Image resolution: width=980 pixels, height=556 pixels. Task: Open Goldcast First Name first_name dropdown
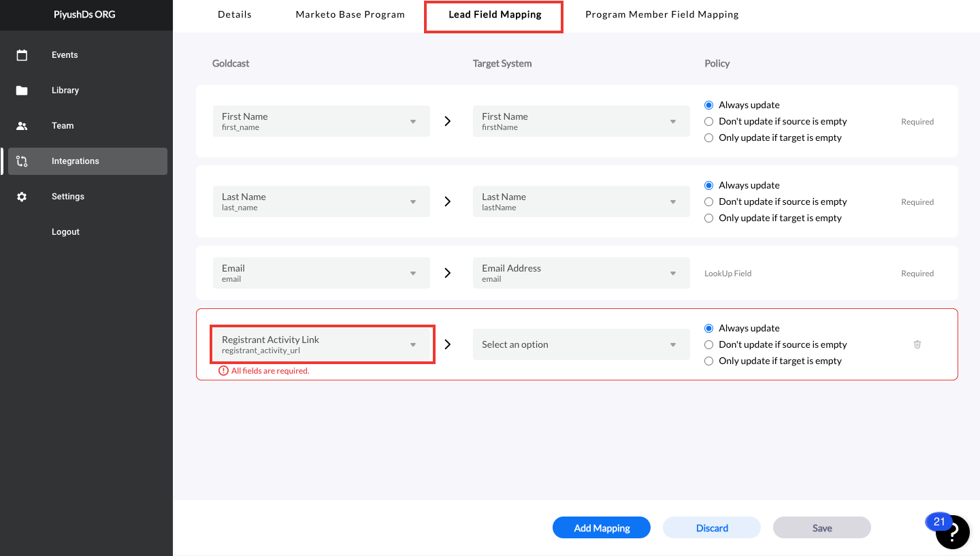(321, 121)
